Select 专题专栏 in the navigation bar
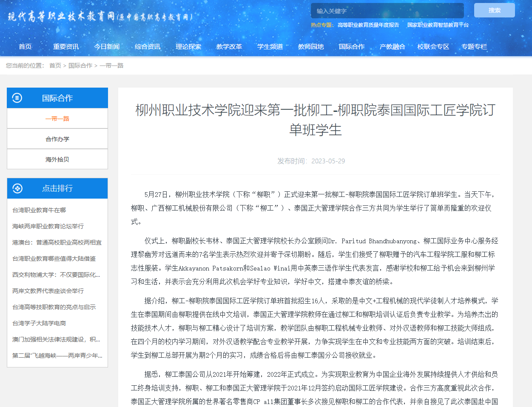Image resolution: width=532 pixels, height=407 pixels. point(474,46)
